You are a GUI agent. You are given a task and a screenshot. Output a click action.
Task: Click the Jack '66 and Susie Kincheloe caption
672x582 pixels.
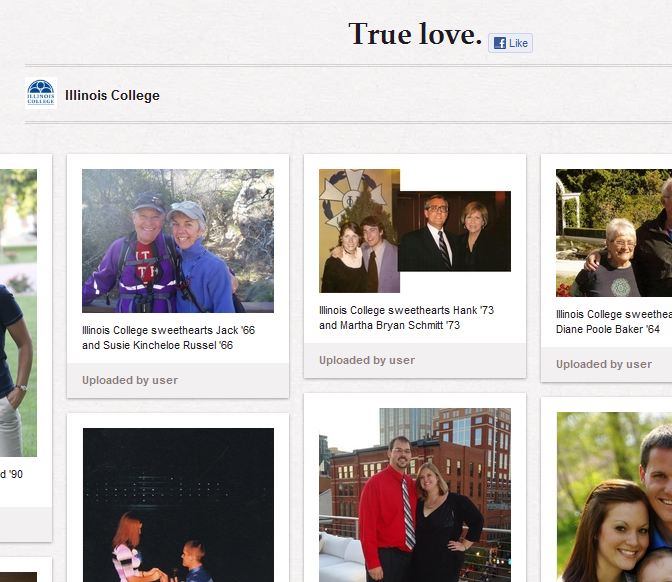[168, 338]
